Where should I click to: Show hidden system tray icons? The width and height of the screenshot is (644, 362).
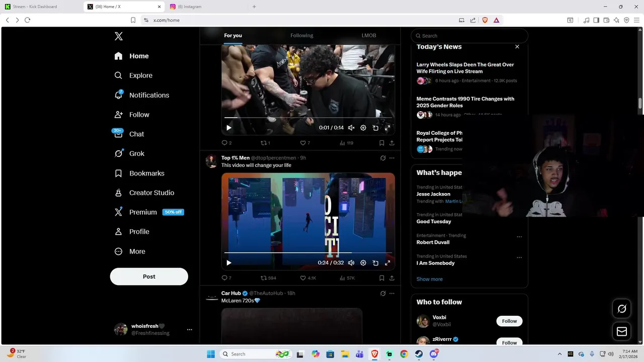coord(559,354)
